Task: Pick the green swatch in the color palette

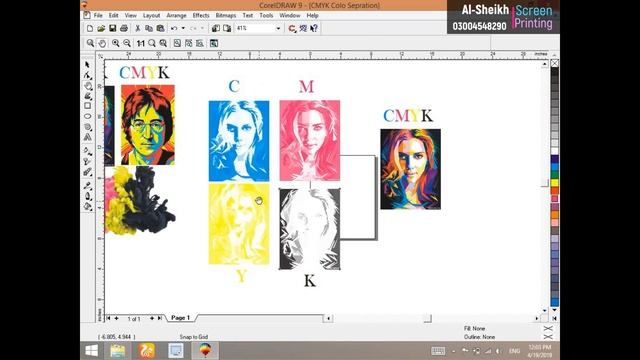Action: pyautogui.click(x=555, y=175)
